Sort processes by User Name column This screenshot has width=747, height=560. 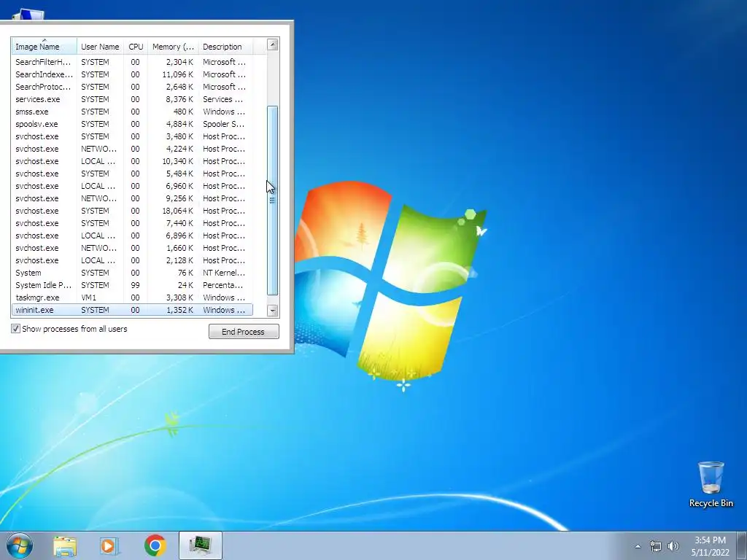click(100, 46)
